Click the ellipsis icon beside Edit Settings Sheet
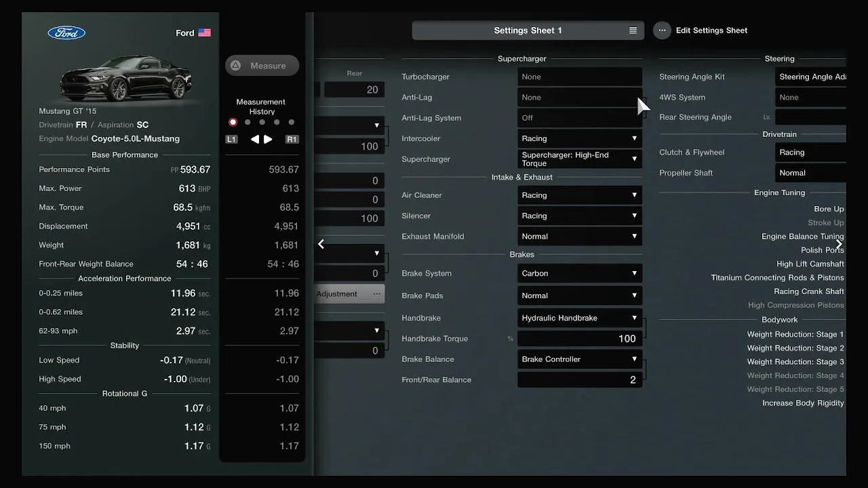Screen dimensions: 868x488 (x=662, y=30)
